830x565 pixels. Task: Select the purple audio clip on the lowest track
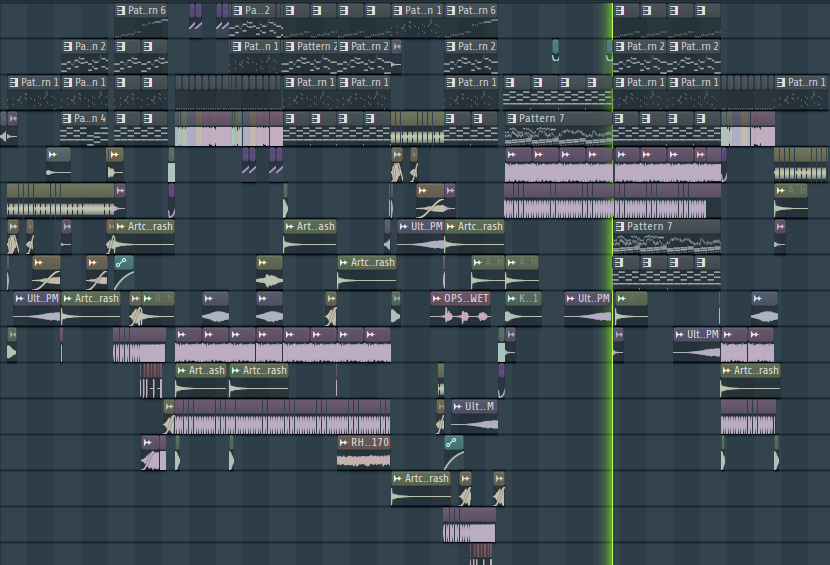468,526
